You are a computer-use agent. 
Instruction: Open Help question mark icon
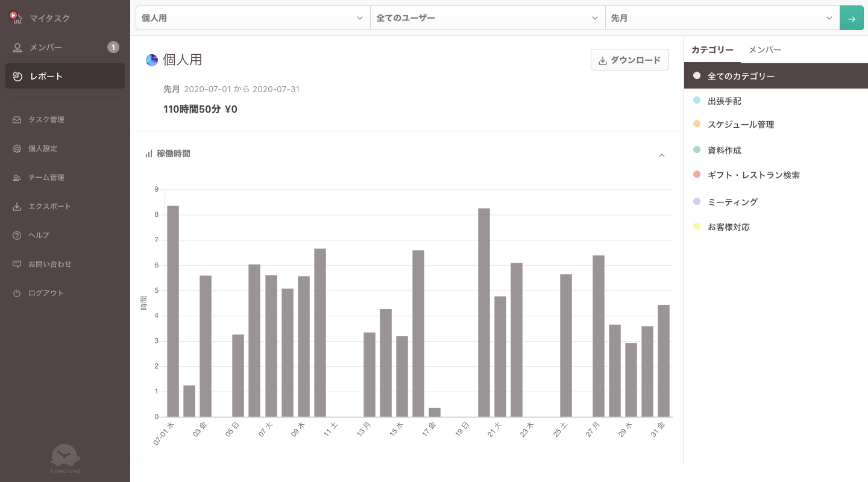17,236
